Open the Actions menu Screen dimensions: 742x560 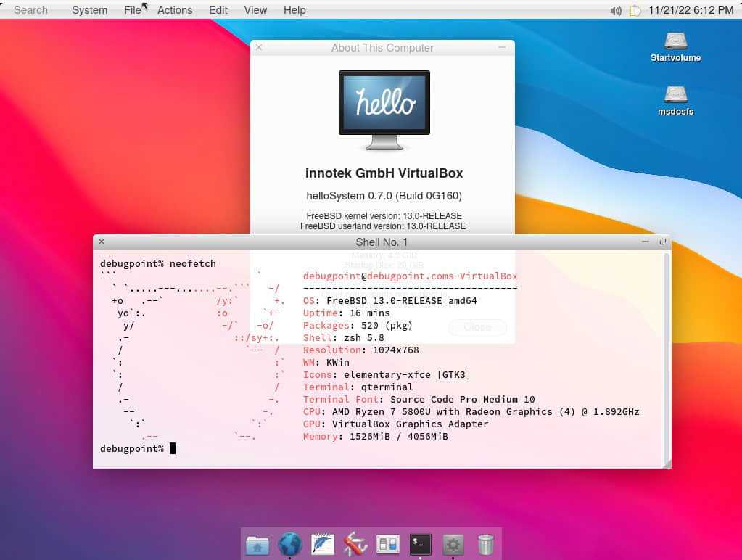click(174, 9)
